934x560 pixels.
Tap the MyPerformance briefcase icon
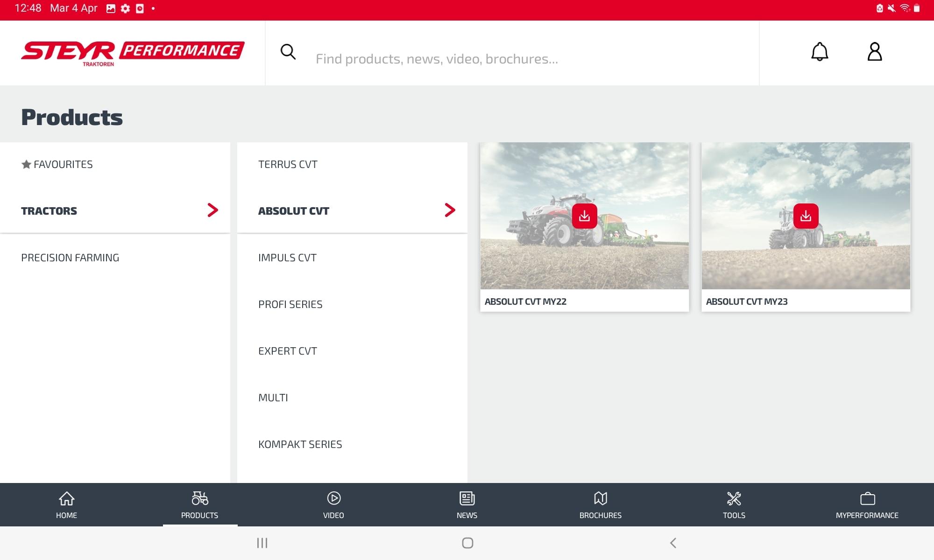[867, 498]
